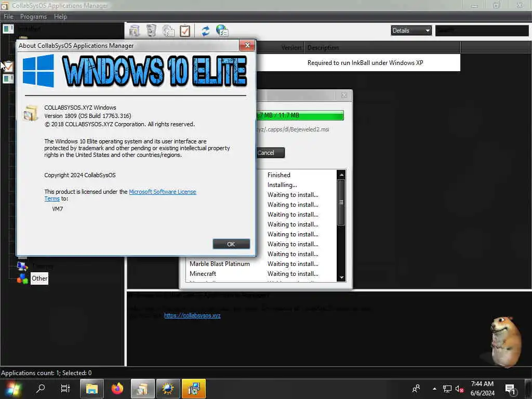Click the Bejeweled2.msi download URL text
This screenshot has width=532, height=399.
tap(292, 129)
